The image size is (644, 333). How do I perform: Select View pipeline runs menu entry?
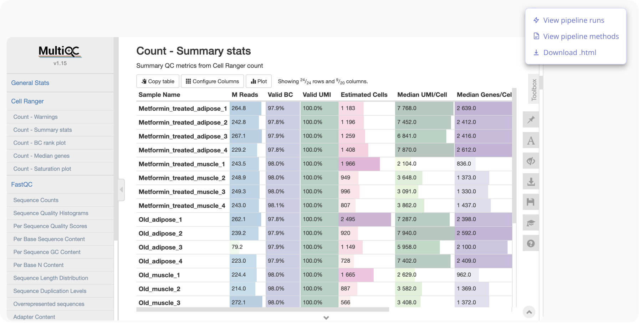coord(573,20)
